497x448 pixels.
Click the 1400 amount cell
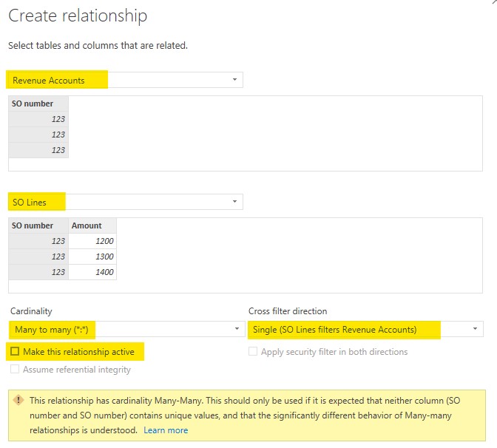(x=92, y=272)
